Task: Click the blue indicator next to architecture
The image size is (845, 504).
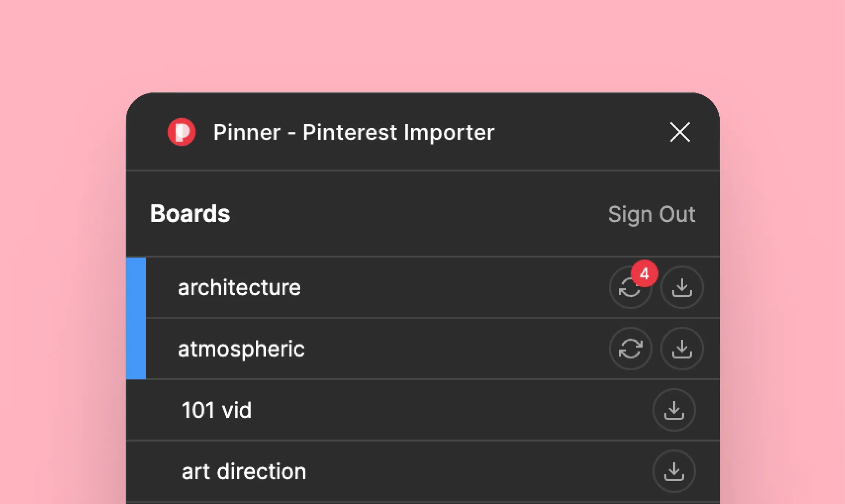Action: 136,288
